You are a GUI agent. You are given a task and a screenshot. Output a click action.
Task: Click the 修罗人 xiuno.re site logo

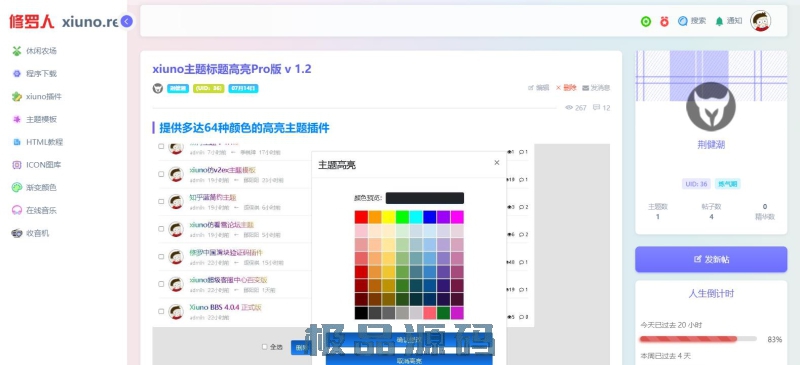64,21
